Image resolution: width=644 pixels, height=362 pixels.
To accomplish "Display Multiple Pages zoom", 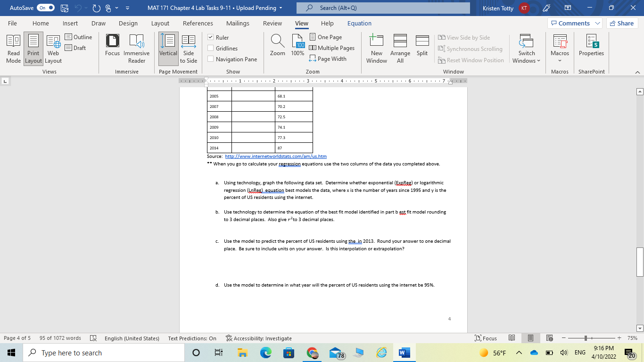I will click(332, 48).
